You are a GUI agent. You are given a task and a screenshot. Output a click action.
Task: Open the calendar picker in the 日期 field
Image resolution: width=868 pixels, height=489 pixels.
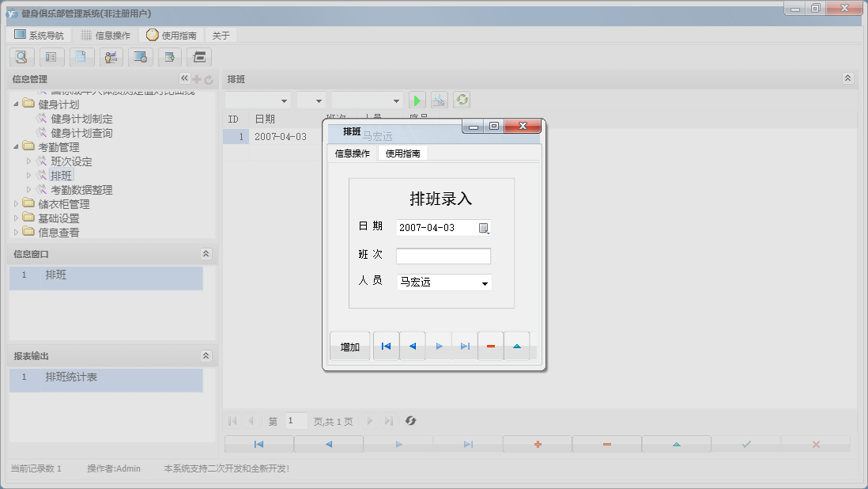[x=484, y=228]
